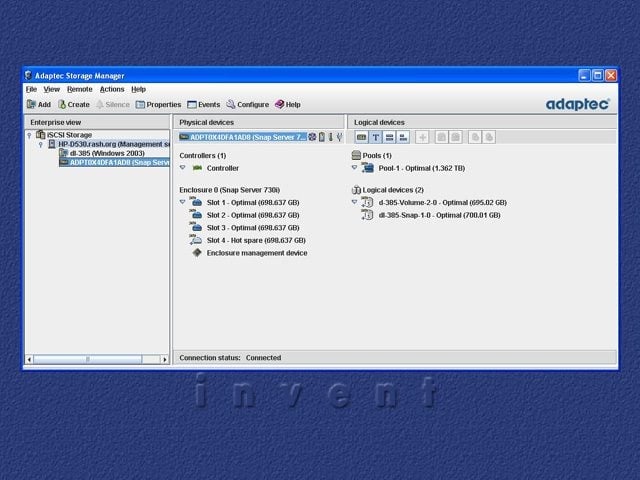
Task: Select HP-D530.rash.org Management node
Action: tap(109, 144)
